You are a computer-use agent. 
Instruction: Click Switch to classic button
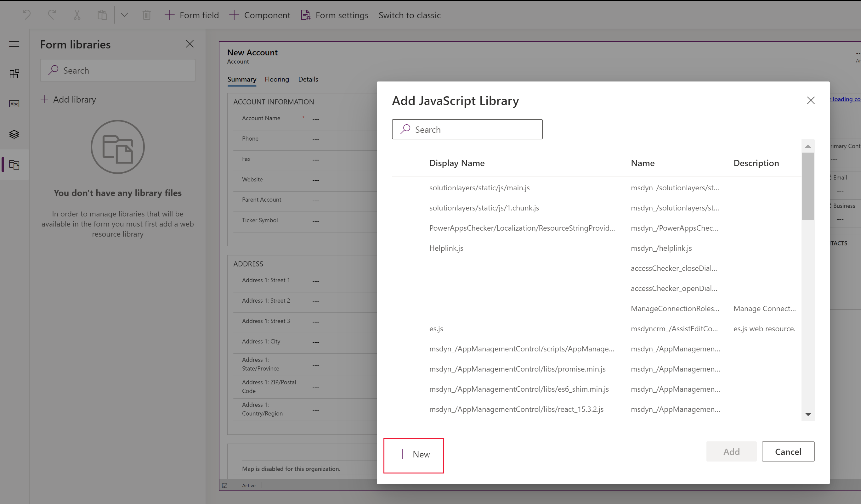coord(410,15)
